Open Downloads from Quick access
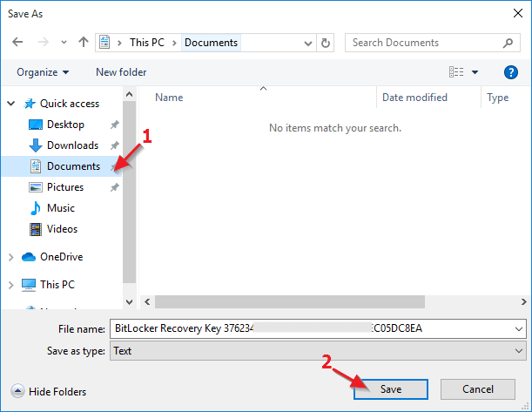The height and width of the screenshot is (412, 532). [72, 145]
